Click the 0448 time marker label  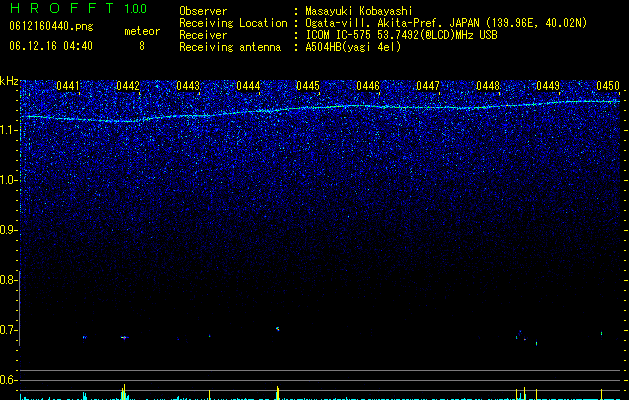pyautogui.click(x=488, y=86)
